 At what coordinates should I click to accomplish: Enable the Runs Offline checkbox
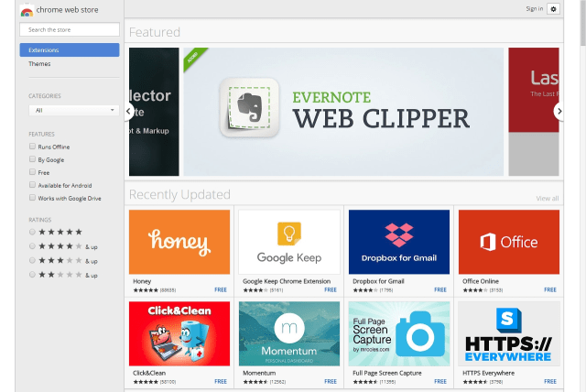point(33,147)
